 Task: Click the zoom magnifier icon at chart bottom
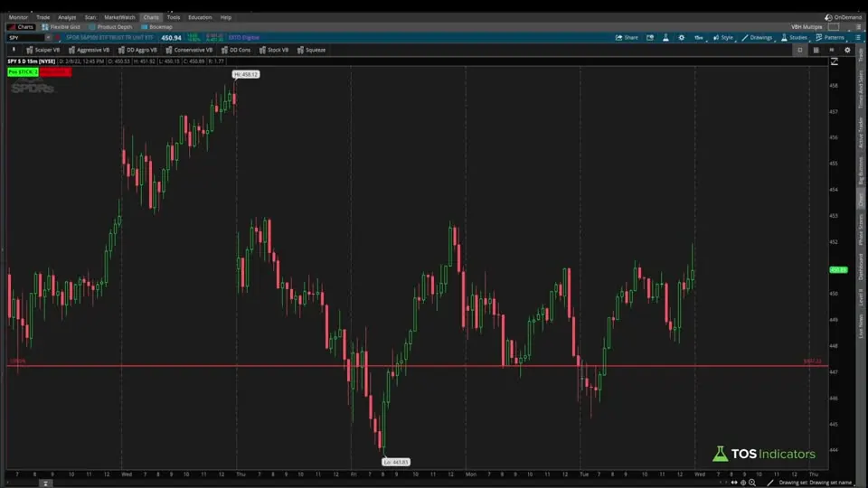[752, 483]
